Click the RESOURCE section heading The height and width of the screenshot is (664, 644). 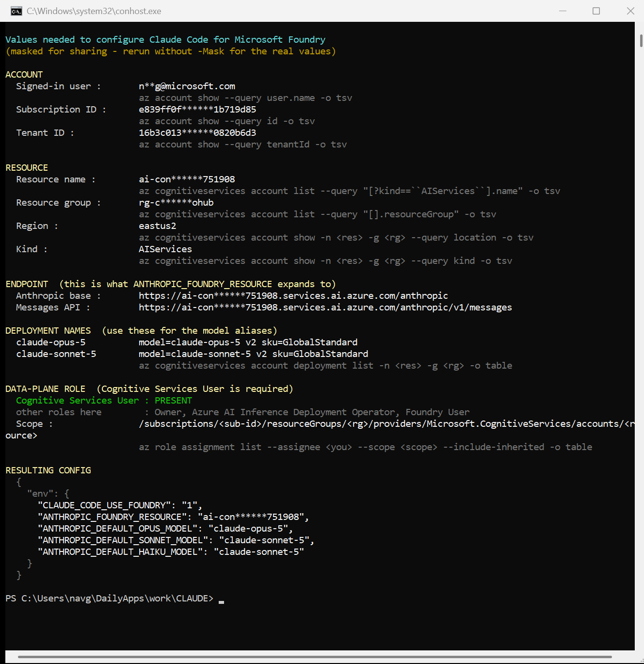pyautogui.click(x=27, y=168)
